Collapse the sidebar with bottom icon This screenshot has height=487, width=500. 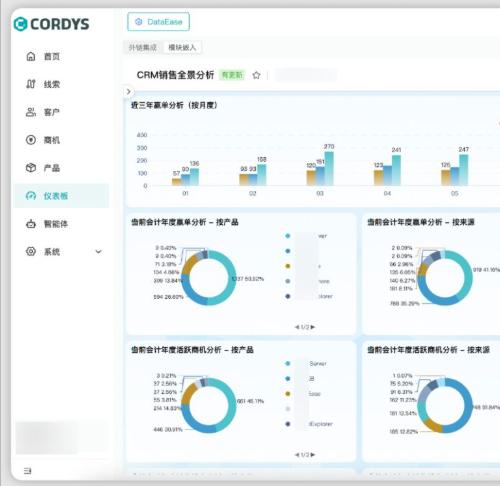tap(28, 471)
